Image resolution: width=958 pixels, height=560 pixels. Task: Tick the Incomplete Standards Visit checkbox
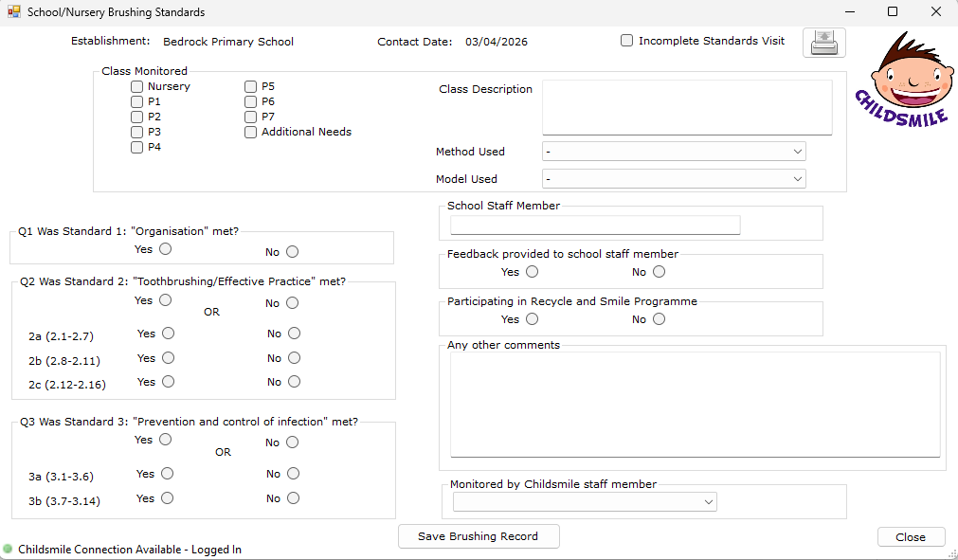coord(627,41)
